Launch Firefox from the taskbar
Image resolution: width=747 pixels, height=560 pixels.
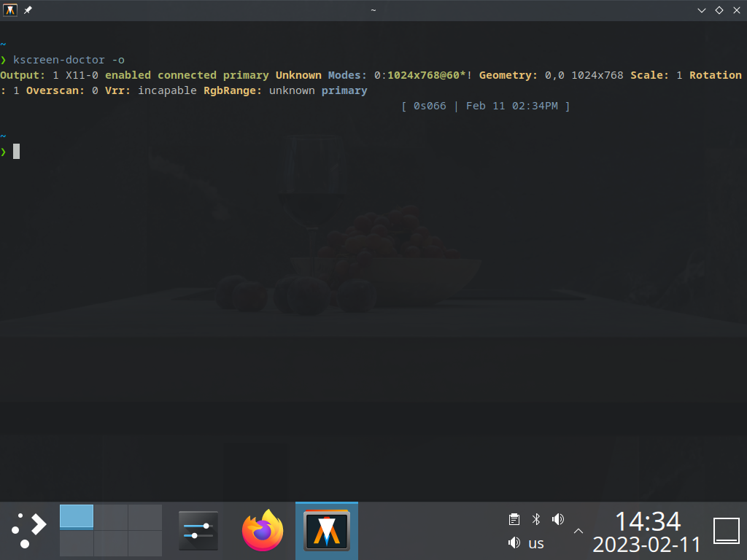[263, 531]
